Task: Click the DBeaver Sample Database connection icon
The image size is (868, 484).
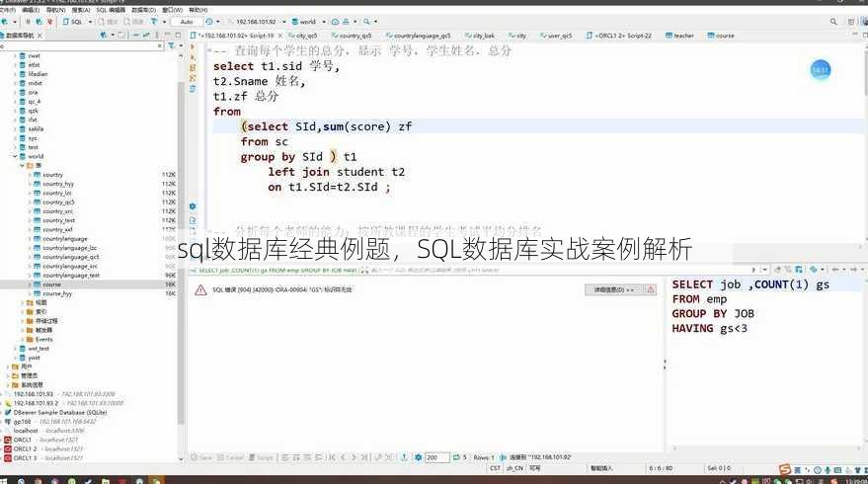Action: point(8,413)
